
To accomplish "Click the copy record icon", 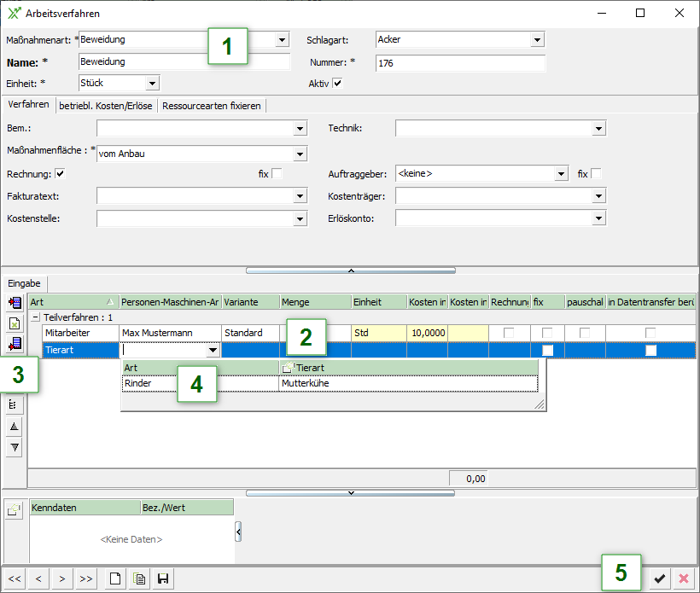I will tap(138, 578).
